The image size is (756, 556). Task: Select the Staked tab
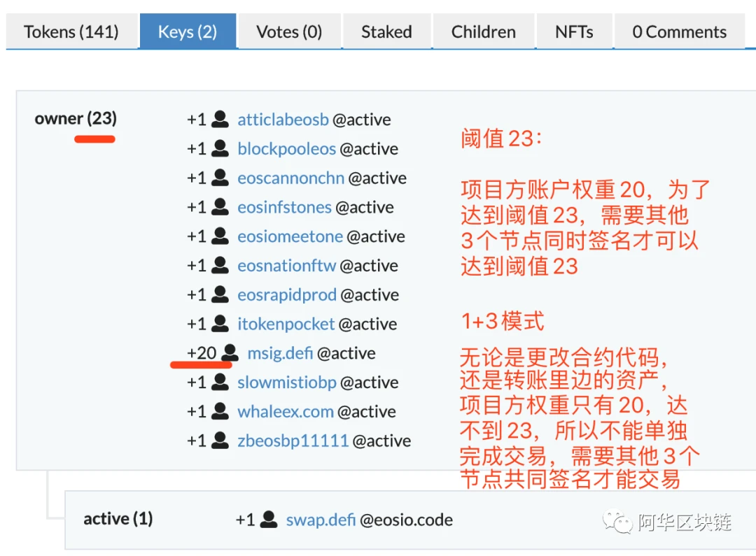[x=386, y=31]
